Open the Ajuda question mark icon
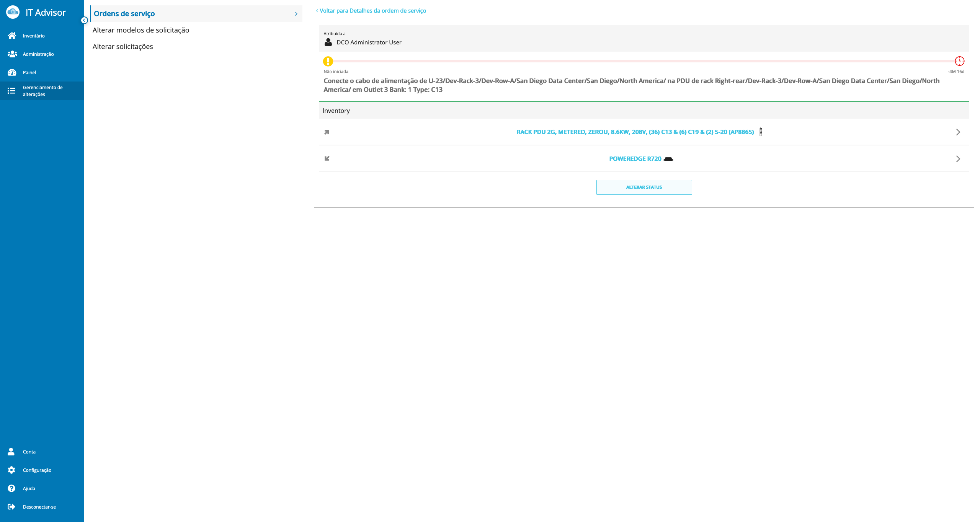Image resolution: width=980 pixels, height=522 pixels. click(11, 488)
